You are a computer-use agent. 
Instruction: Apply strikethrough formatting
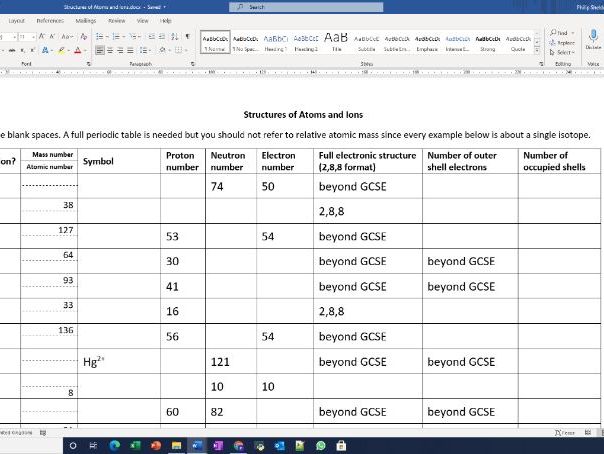pyautogui.click(x=12, y=50)
